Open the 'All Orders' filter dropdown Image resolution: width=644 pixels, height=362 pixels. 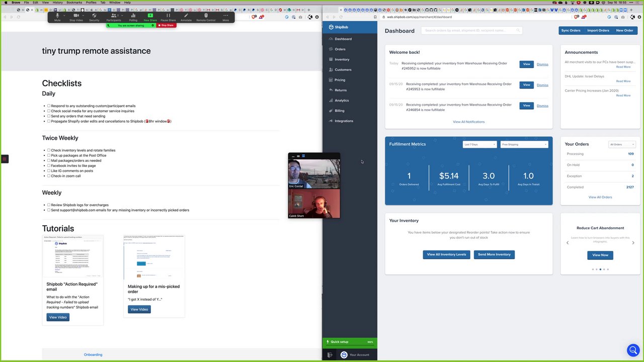click(622, 144)
